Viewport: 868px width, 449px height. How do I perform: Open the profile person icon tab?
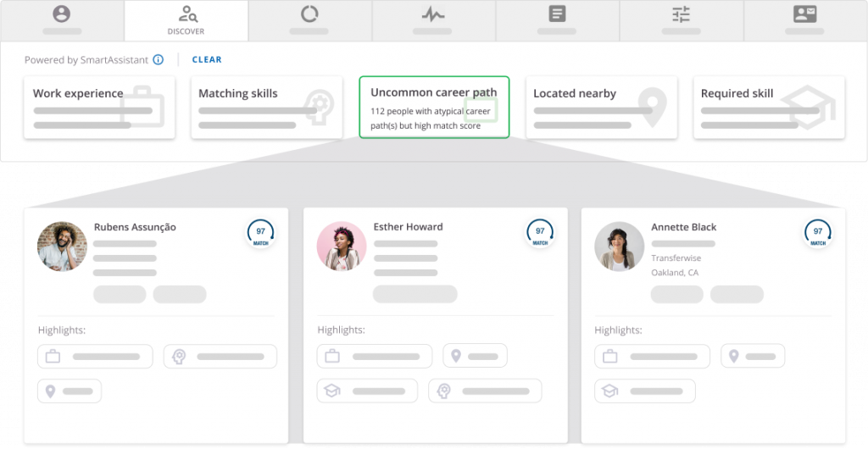pyautogui.click(x=62, y=20)
